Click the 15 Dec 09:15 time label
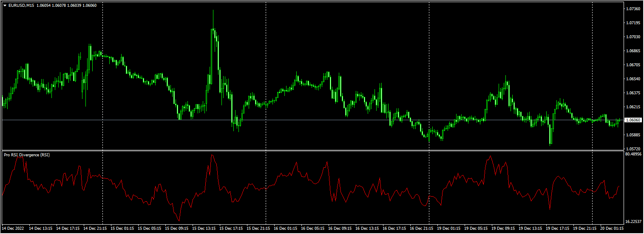The height and width of the screenshot is (234, 644). [177, 228]
